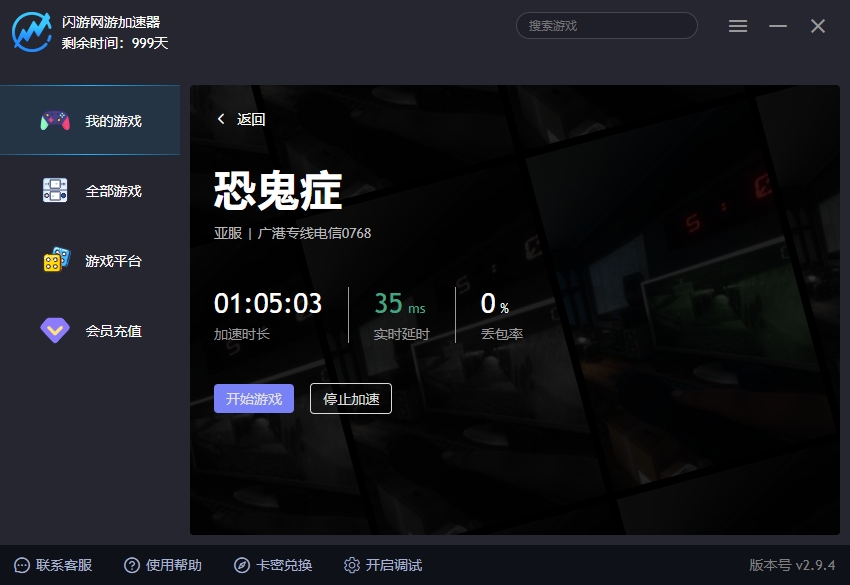The height and width of the screenshot is (585, 850).
Task: Click the 卡密兑换 compass icon
Action: (242, 565)
